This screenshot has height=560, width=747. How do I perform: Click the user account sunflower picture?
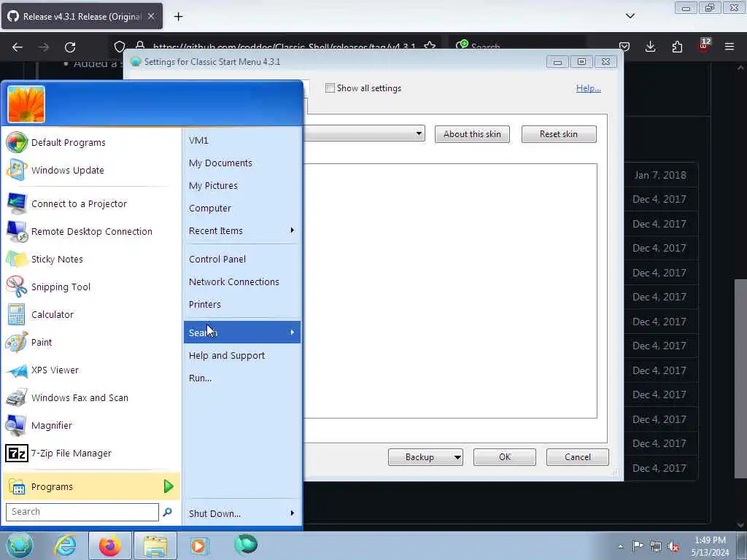(26, 104)
